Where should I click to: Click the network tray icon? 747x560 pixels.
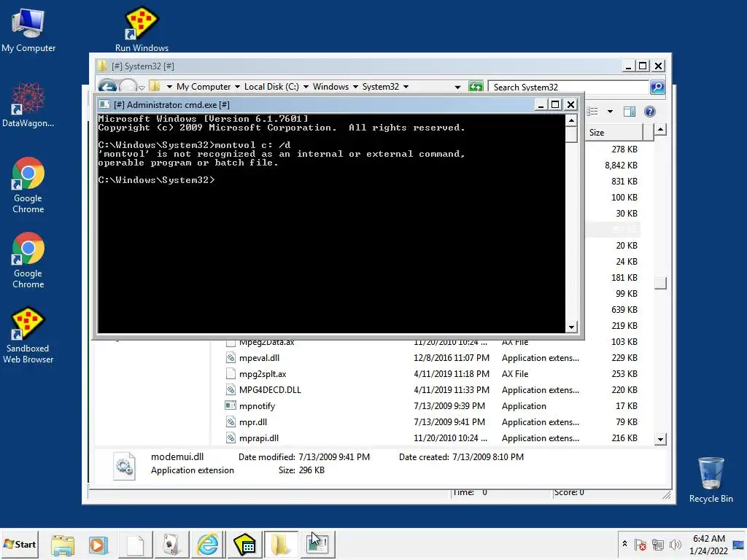tap(658, 544)
